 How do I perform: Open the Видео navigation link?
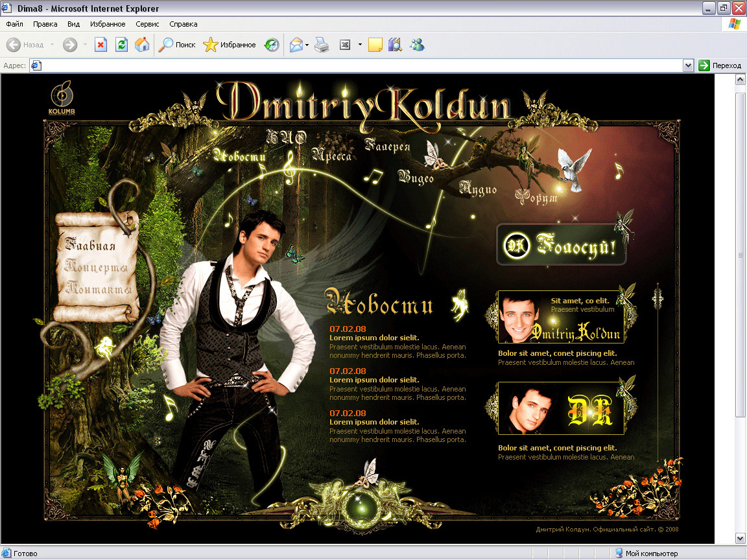pyautogui.click(x=416, y=177)
